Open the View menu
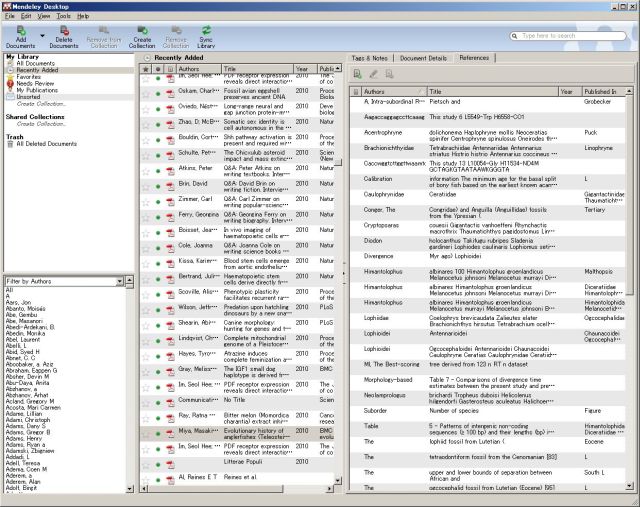The width and height of the screenshot is (640, 507). (x=44, y=16)
